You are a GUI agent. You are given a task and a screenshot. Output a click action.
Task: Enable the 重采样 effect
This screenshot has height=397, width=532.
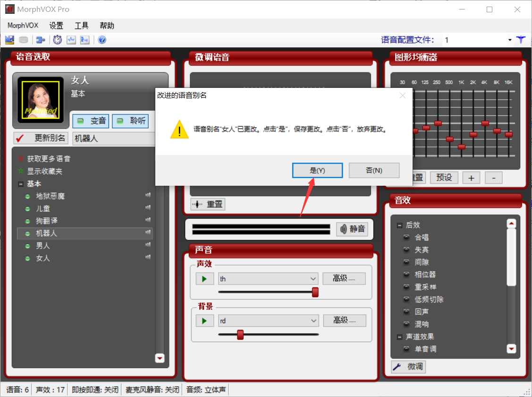click(406, 287)
